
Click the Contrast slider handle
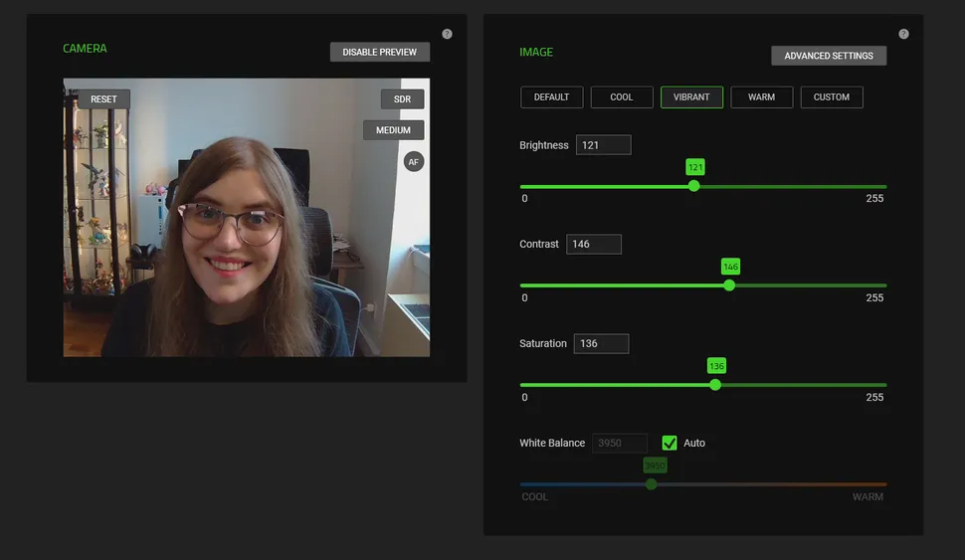[729, 285]
